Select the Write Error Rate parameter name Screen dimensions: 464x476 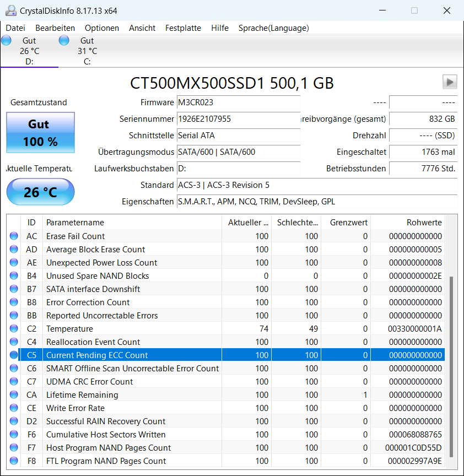[x=75, y=408]
